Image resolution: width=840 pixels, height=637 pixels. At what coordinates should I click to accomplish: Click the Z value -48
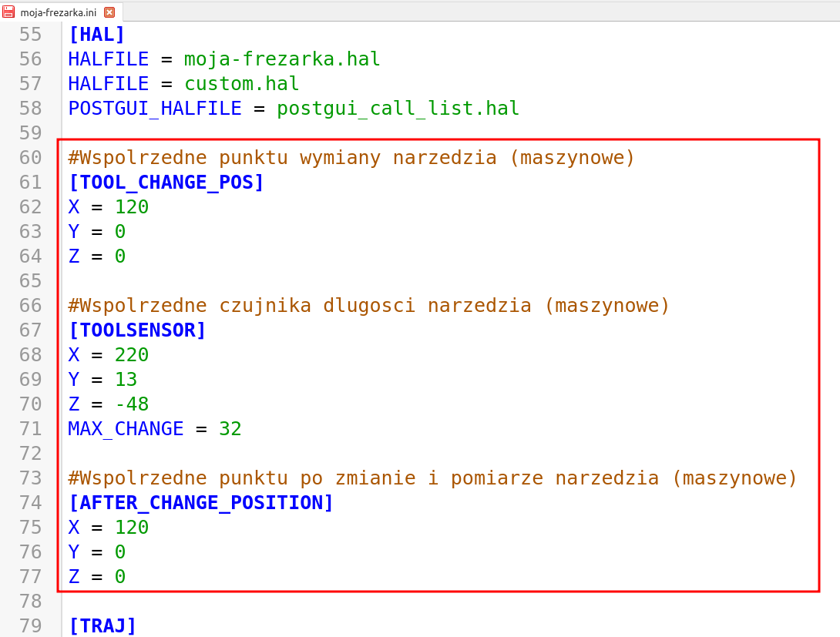point(131,404)
